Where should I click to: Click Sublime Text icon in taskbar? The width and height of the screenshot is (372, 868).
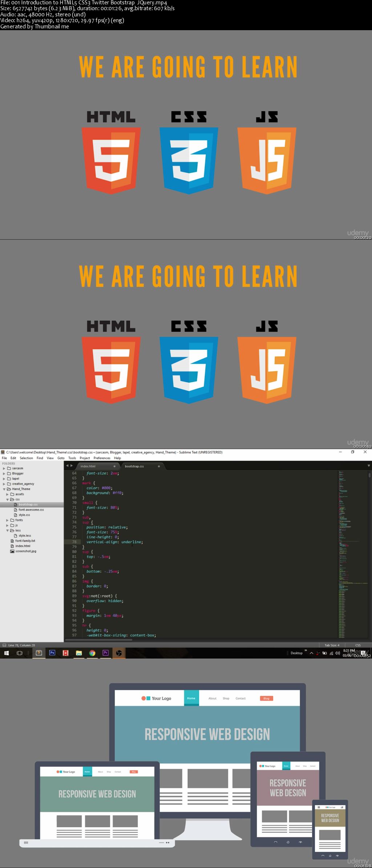39,653
